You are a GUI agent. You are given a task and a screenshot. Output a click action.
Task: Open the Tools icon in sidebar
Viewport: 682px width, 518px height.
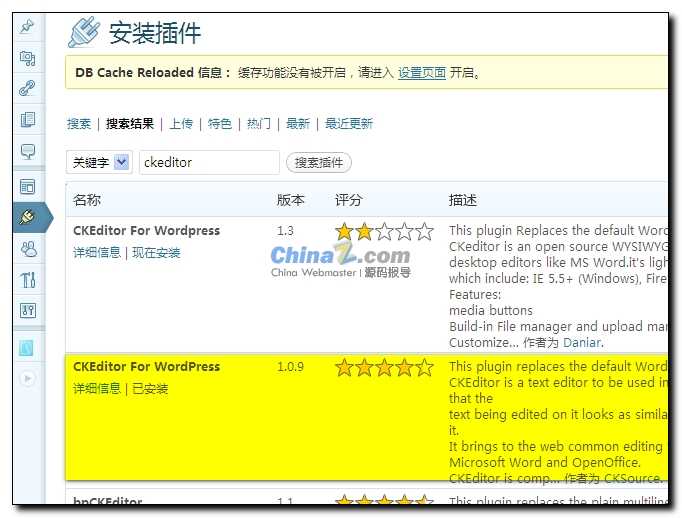[28, 280]
